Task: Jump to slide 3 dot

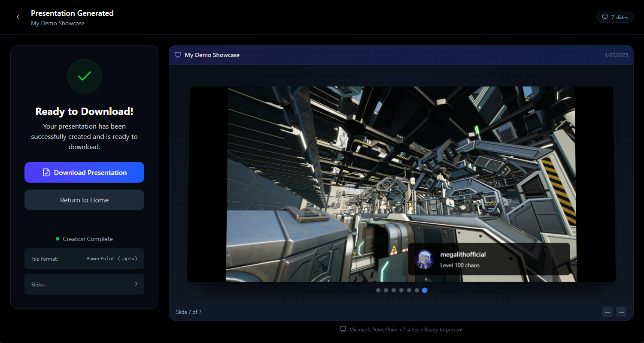Action: pos(394,290)
